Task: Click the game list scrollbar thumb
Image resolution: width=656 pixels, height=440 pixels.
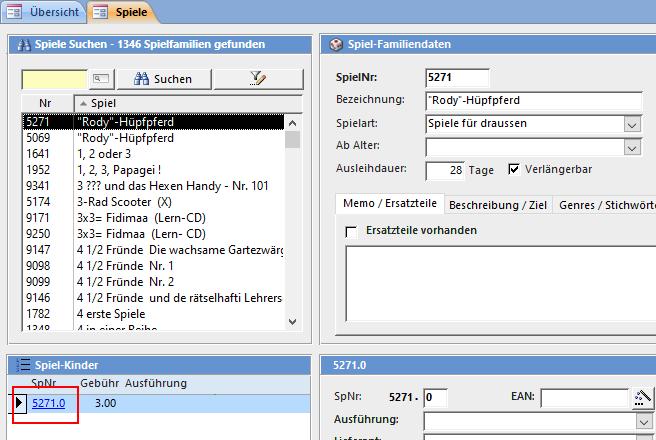Action: click(x=292, y=139)
